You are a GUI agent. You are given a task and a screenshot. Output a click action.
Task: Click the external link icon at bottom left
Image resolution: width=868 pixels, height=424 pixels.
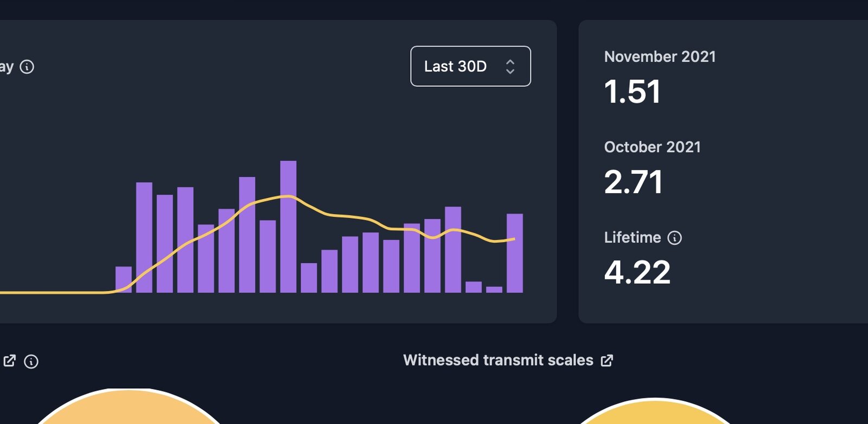[10, 361]
